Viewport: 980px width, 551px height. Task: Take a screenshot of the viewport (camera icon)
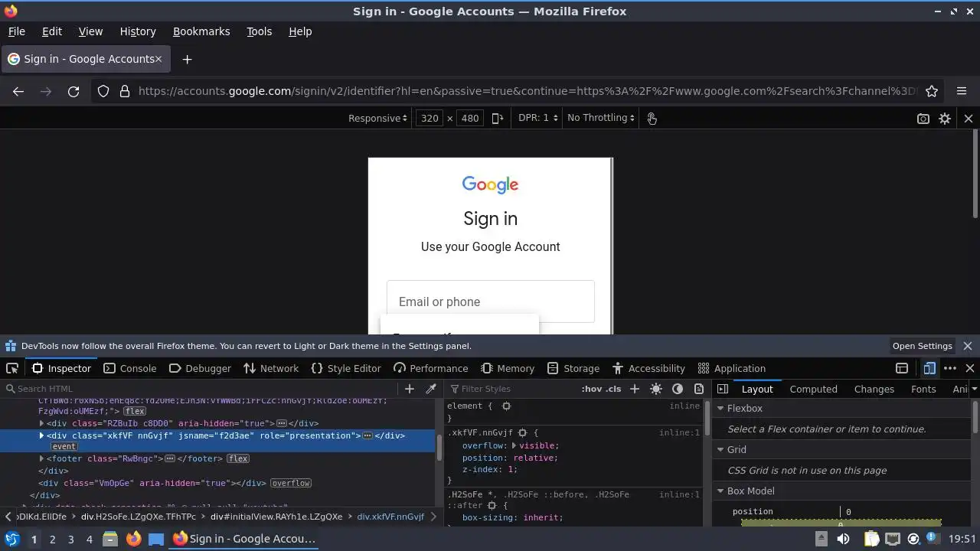point(923,119)
